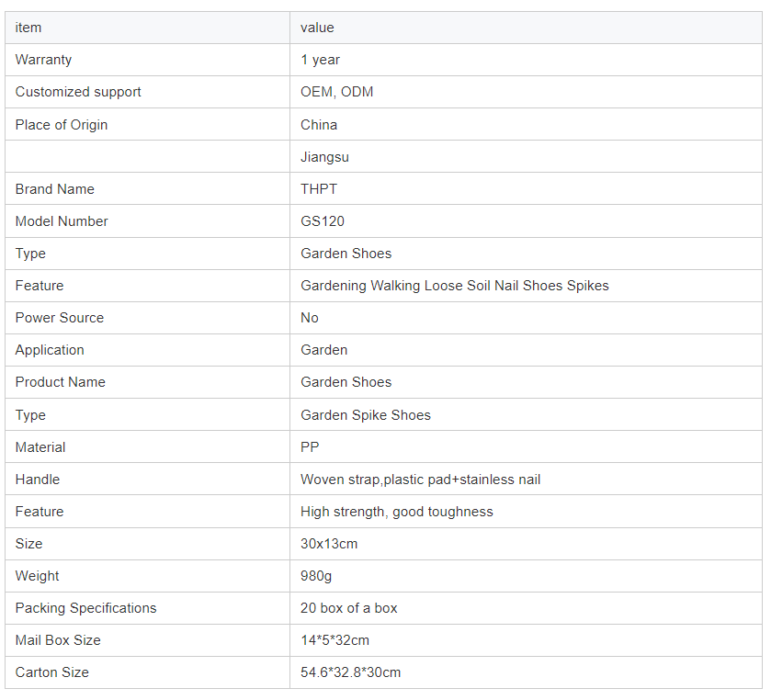Click the Place of Origin label
The image size is (771, 700).
click(62, 125)
